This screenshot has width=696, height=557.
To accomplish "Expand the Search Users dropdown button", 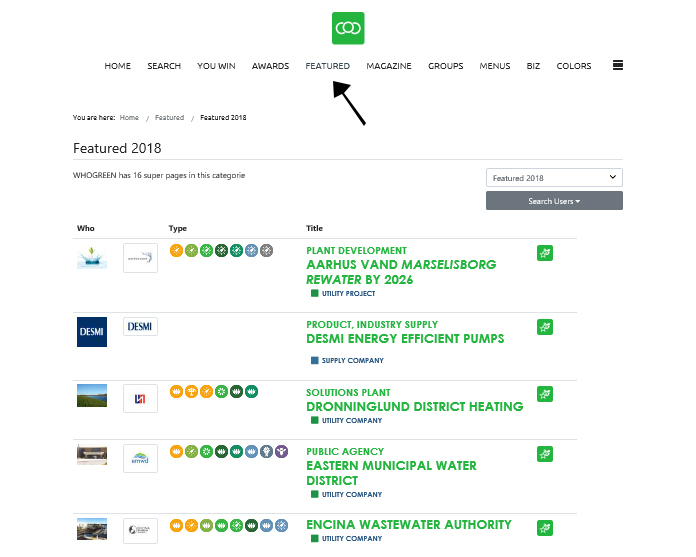I will pos(554,201).
